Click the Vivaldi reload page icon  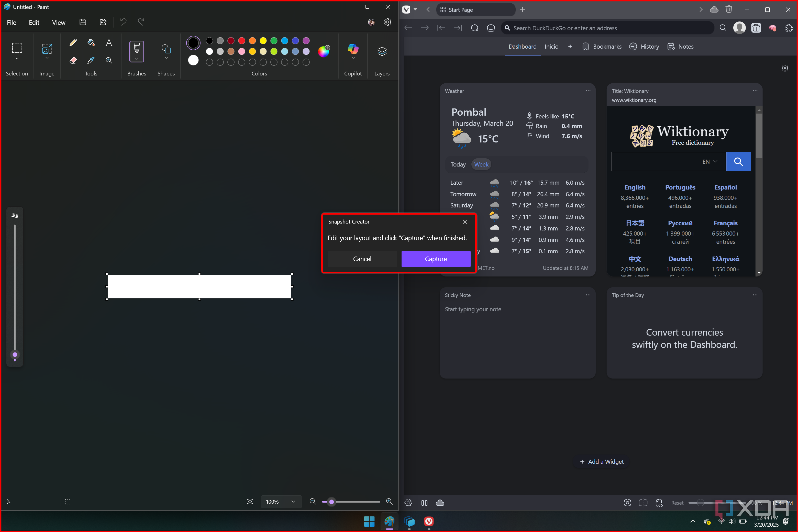pyautogui.click(x=474, y=28)
